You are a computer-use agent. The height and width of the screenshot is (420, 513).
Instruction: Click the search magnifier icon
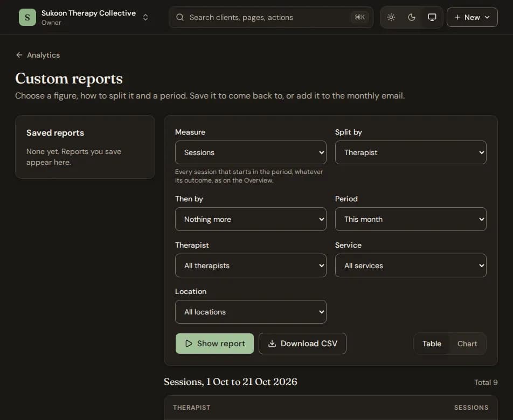180,17
